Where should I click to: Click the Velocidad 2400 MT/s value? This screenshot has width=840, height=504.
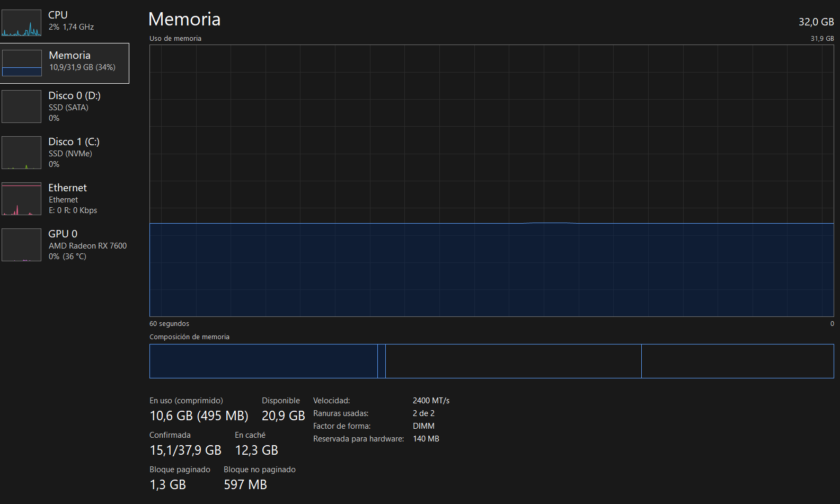(431, 401)
